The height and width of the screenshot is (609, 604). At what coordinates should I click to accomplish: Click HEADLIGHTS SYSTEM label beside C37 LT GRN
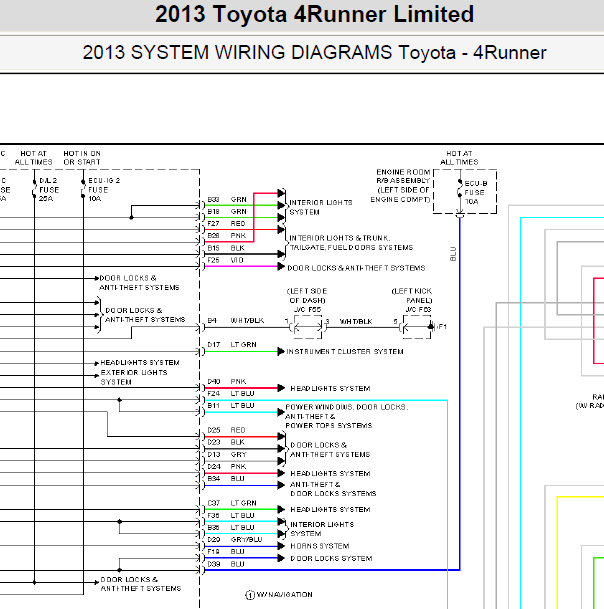(330, 509)
